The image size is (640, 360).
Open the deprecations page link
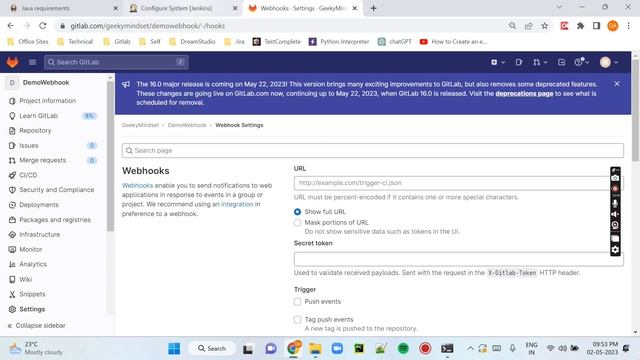pos(524,93)
